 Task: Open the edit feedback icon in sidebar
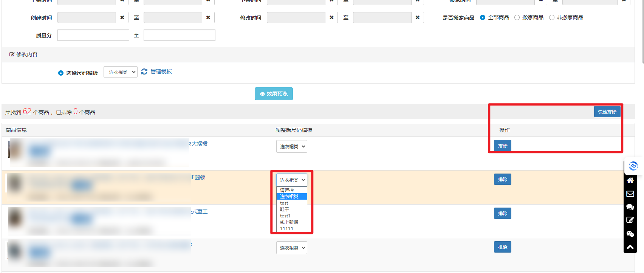(x=630, y=220)
